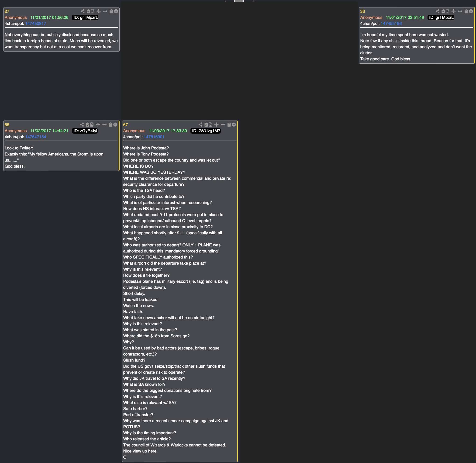Image resolution: width=476 pixels, height=463 pixels.
Task: Share post 67 using share icon
Action: (x=200, y=124)
